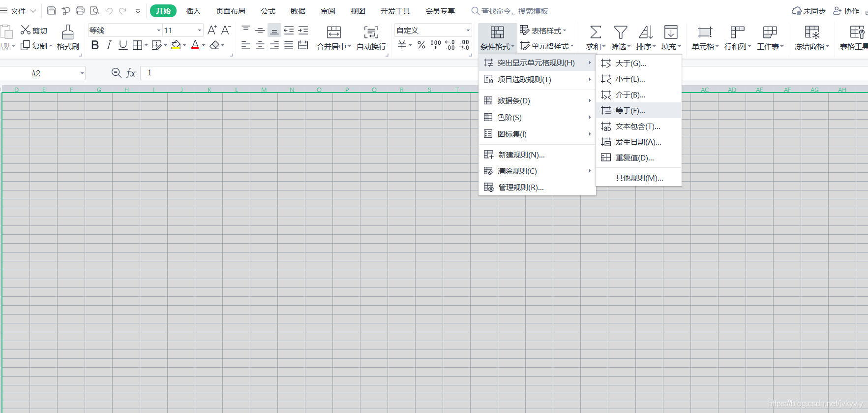Open the Name Box dropdown arrow
This screenshot has height=413, width=868.
click(82, 73)
